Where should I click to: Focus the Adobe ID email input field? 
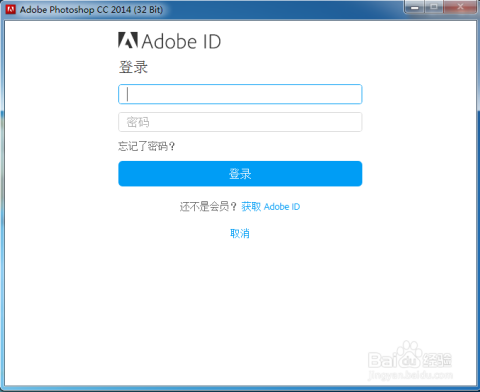coord(240,94)
